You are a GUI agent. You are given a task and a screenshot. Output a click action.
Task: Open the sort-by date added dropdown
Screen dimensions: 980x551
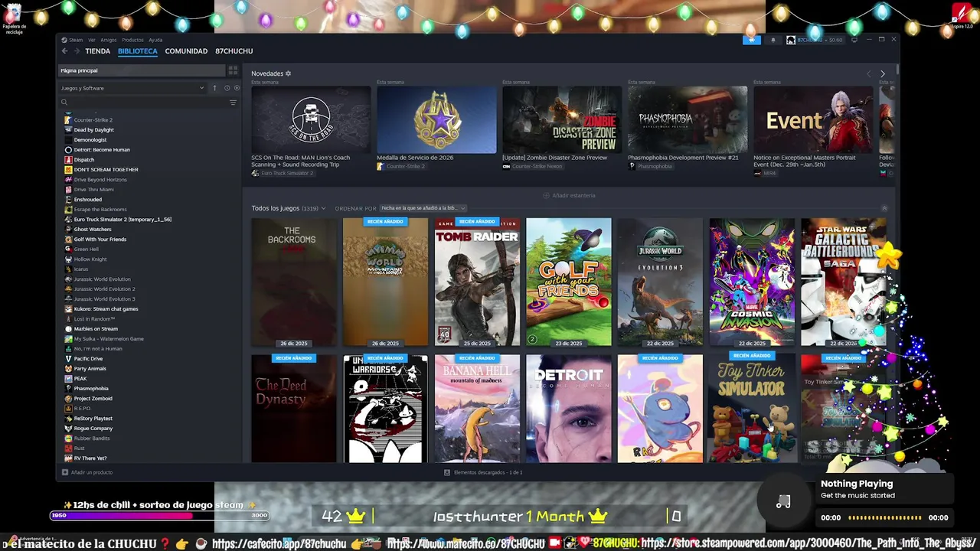(x=423, y=208)
